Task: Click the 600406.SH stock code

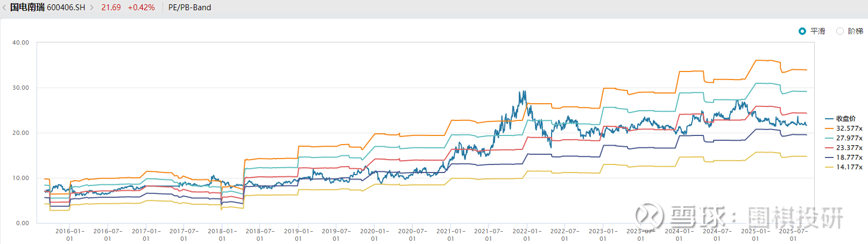Action: [x=66, y=8]
